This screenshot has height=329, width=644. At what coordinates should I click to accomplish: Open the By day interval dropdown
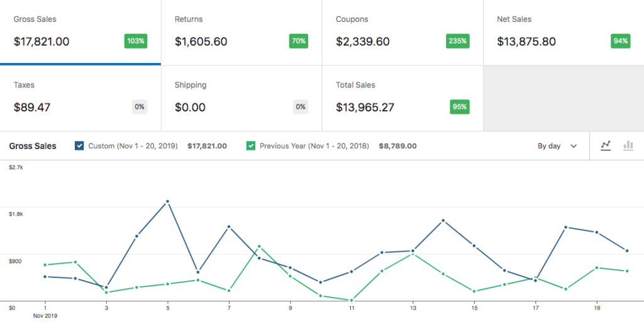(557, 146)
